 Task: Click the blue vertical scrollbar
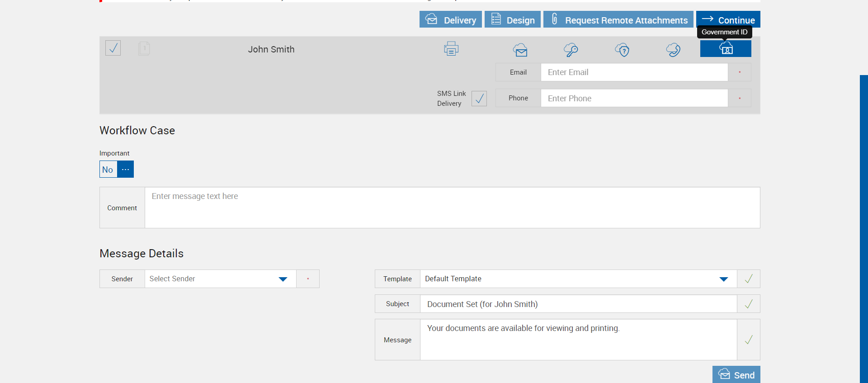point(863,226)
